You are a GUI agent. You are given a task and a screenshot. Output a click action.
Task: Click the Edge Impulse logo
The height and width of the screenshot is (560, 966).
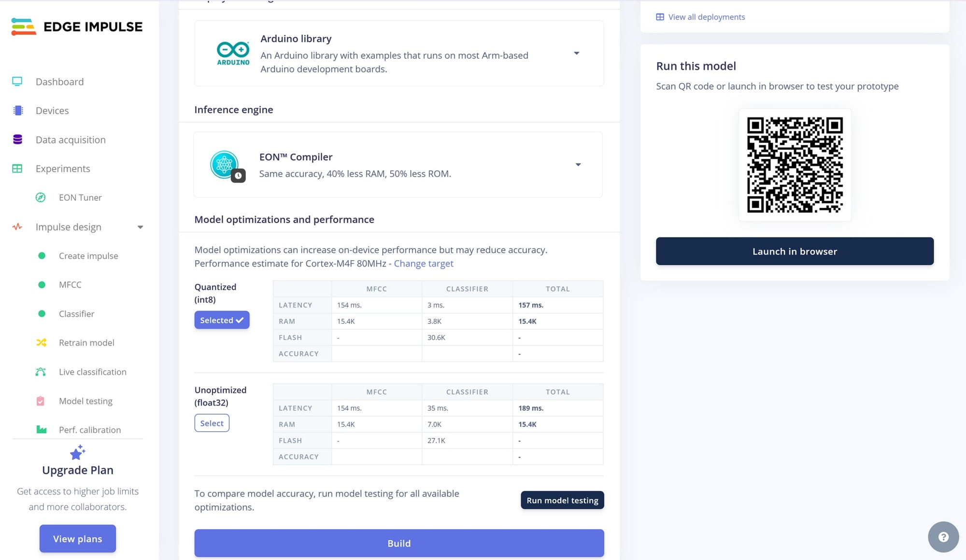(x=77, y=27)
